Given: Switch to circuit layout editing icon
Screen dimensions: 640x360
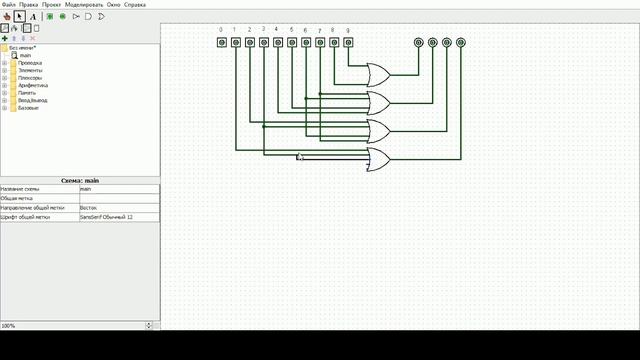Looking at the screenshot, I should (27, 28).
